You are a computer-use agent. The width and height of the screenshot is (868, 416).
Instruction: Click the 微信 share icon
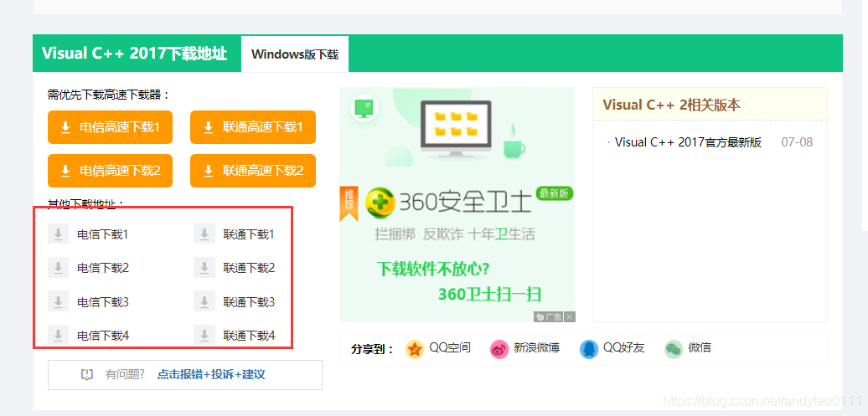click(x=674, y=349)
